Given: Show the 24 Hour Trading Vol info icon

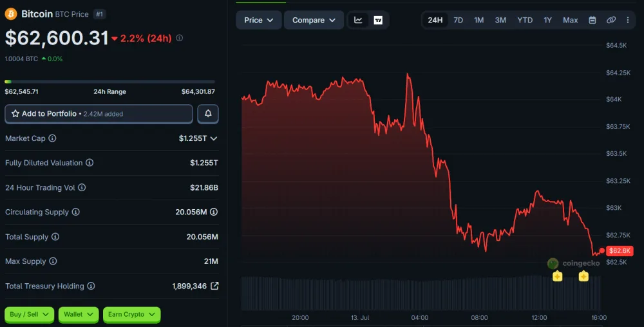Looking at the screenshot, I should click(82, 187).
